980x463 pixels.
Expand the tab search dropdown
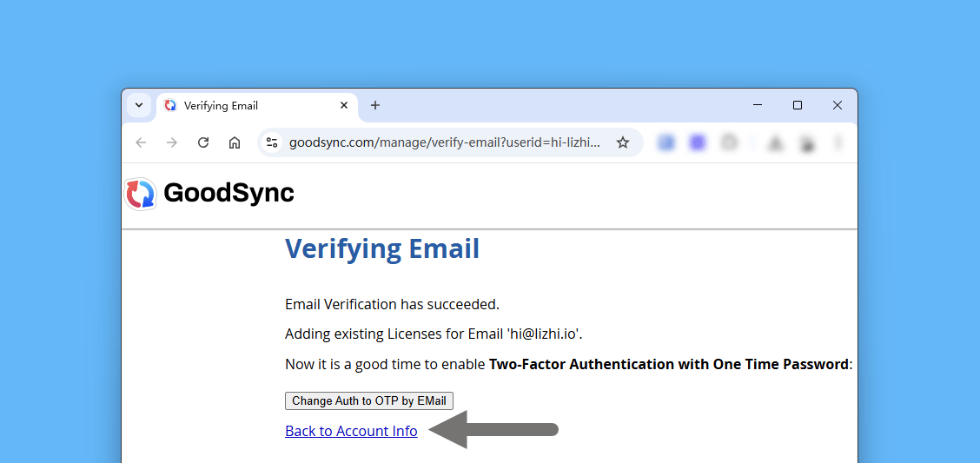[139, 105]
